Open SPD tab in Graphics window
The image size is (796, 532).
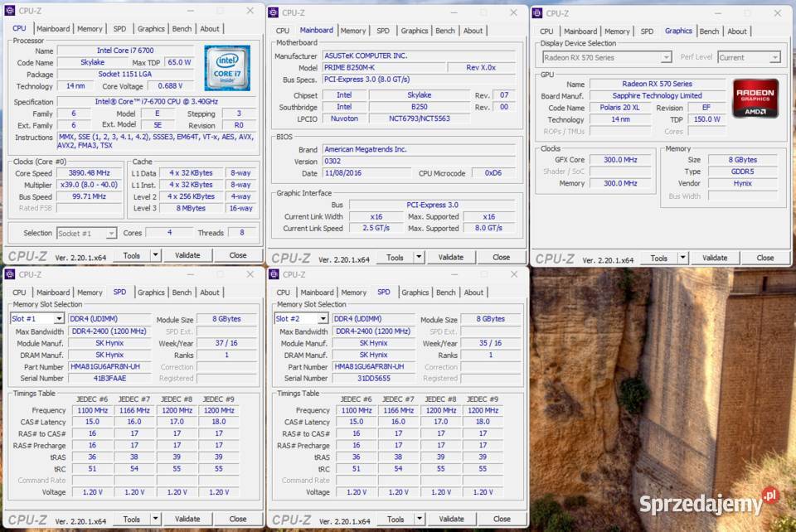[647, 31]
